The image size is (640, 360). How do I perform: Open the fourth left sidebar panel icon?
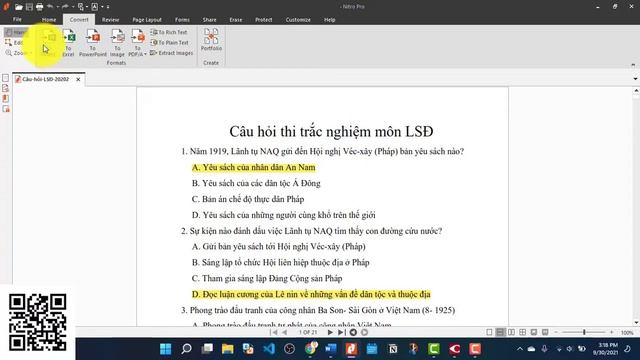(x=6, y=109)
